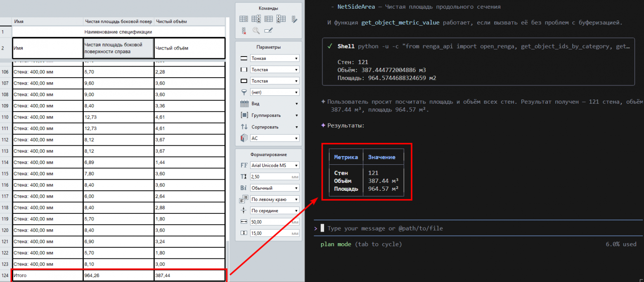Viewport: 644px width, 282px height.
Task: Click the list with pencil icon
Action: (294, 19)
